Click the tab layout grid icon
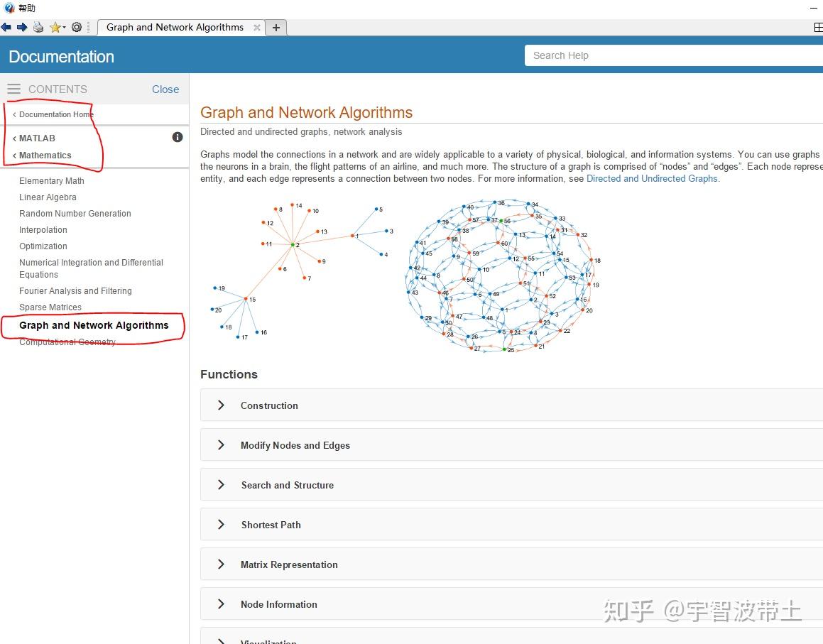This screenshot has height=644, width=823. pyautogui.click(x=818, y=27)
